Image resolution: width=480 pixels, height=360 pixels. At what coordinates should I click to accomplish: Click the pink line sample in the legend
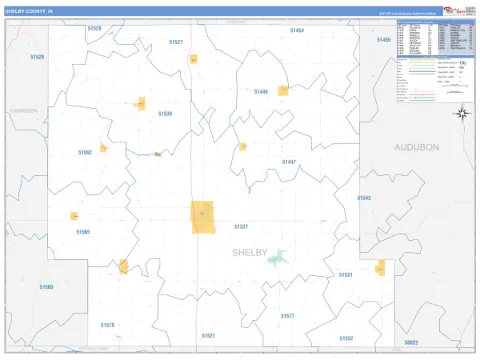422,94
